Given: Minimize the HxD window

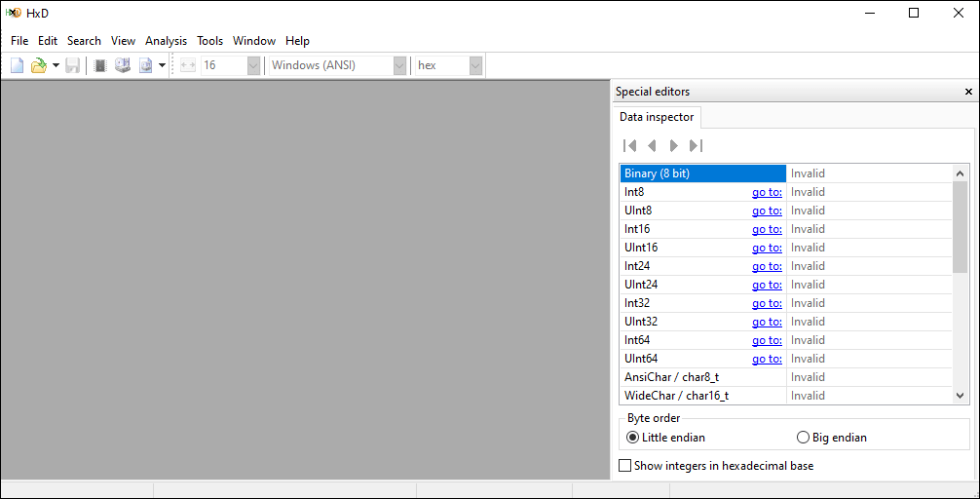Looking at the screenshot, I should [x=869, y=13].
